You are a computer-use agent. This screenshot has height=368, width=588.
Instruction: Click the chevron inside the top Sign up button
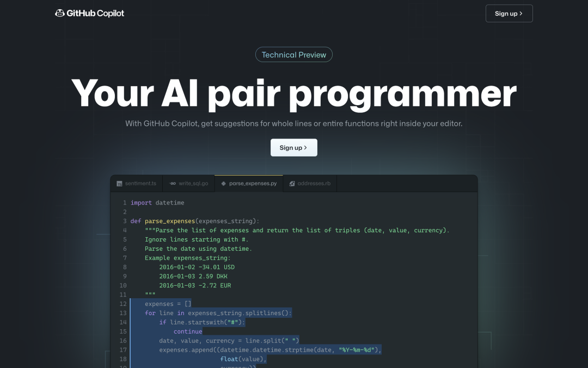[x=521, y=13]
